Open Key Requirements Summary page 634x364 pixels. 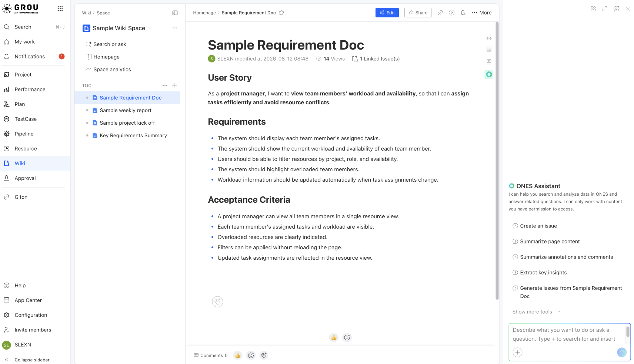tap(127, 135)
